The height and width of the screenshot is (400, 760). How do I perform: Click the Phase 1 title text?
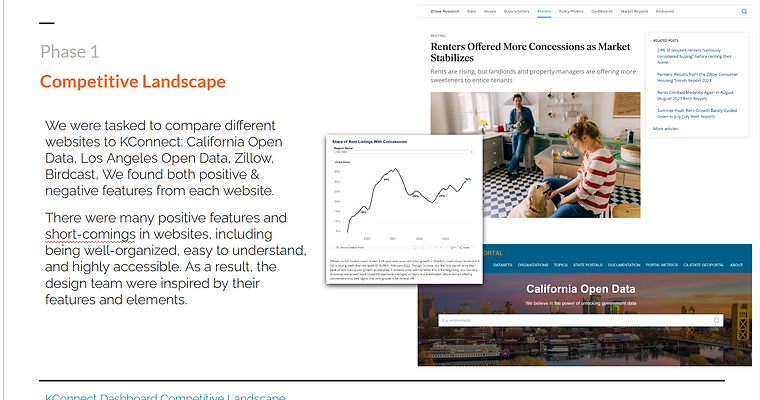pyautogui.click(x=70, y=51)
